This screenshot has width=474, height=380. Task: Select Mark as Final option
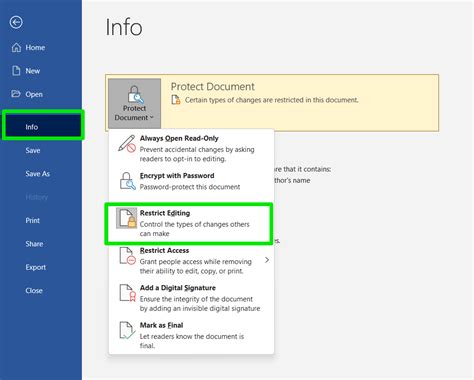[191, 335]
